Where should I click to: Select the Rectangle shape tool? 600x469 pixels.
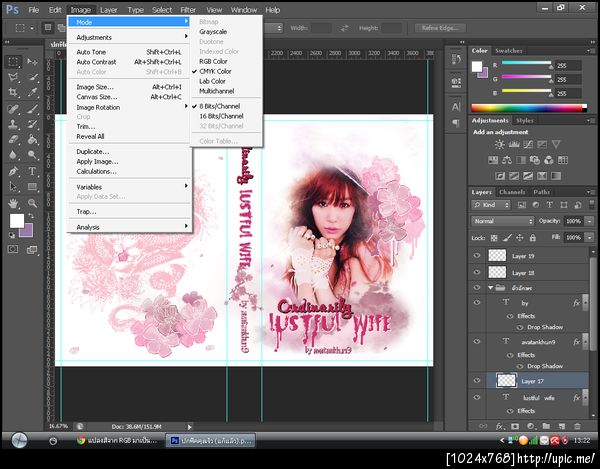coord(32,187)
